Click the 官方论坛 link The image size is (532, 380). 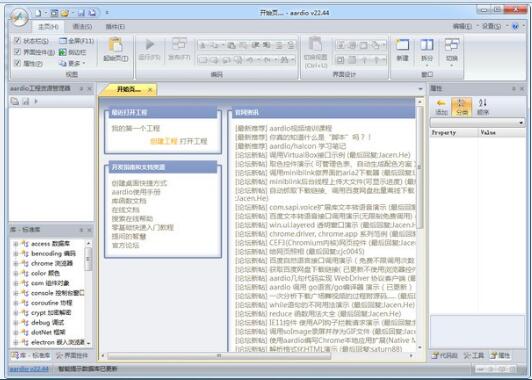coord(126,245)
